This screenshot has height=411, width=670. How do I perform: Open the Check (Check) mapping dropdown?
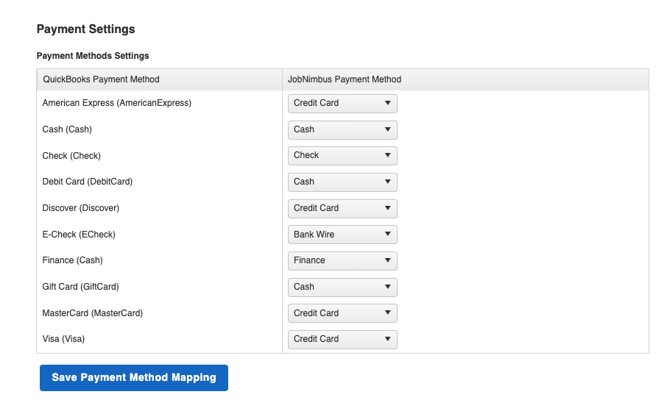tap(342, 155)
